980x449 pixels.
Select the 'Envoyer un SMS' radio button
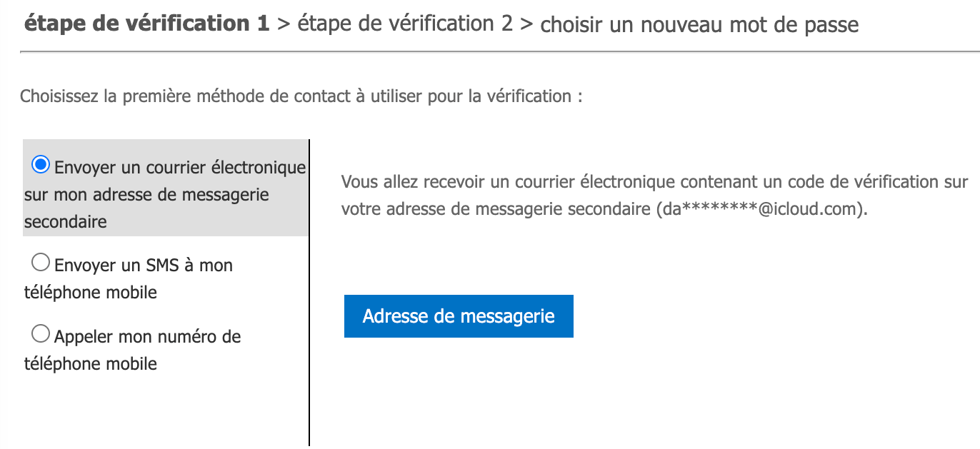(x=41, y=263)
